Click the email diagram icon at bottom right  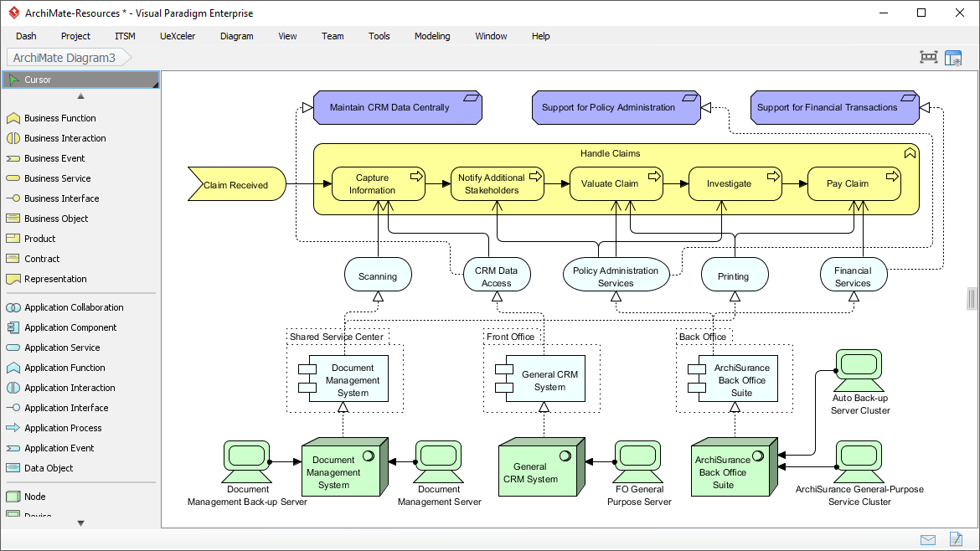point(928,539)
